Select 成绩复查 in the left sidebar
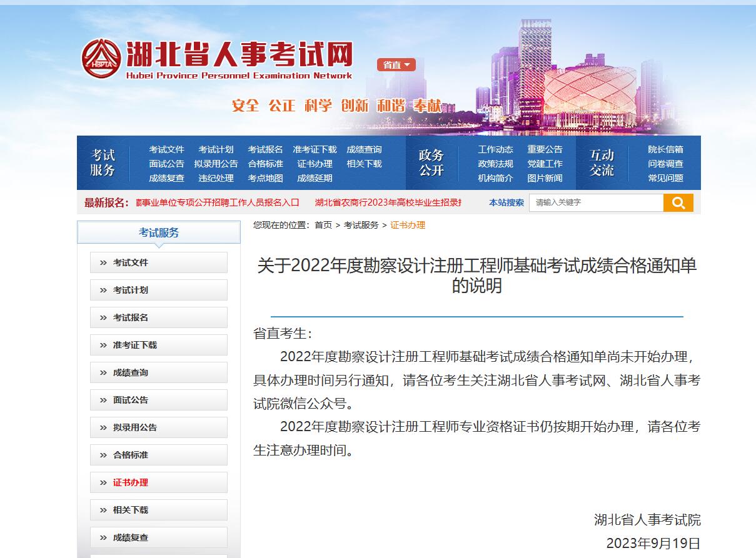This screenshot has height=558, width=756. click(x=159, y=537)
